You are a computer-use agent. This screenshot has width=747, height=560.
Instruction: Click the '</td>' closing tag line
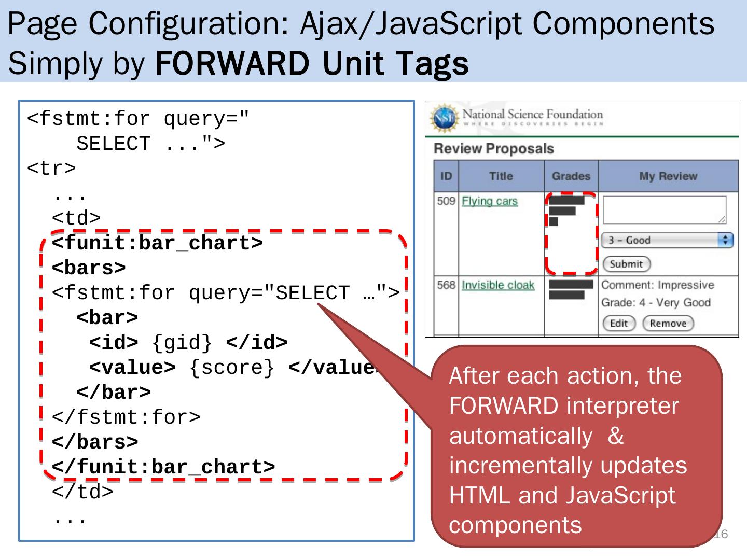pos(82,492)
